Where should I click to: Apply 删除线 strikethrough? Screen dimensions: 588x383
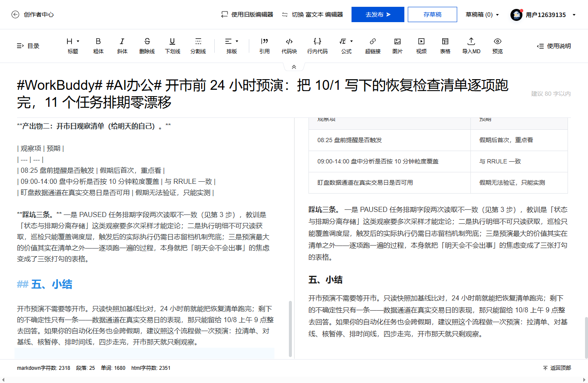pos(147,46)
